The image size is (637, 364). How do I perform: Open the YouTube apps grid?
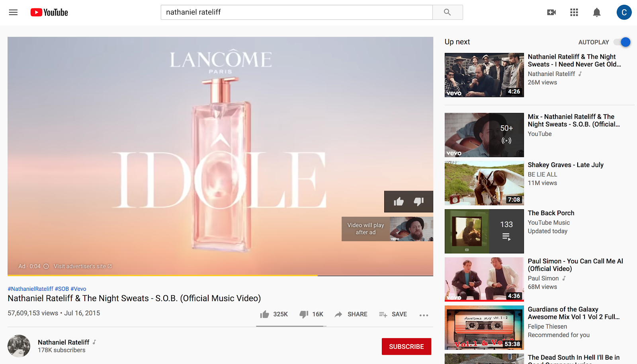[574, 12]
